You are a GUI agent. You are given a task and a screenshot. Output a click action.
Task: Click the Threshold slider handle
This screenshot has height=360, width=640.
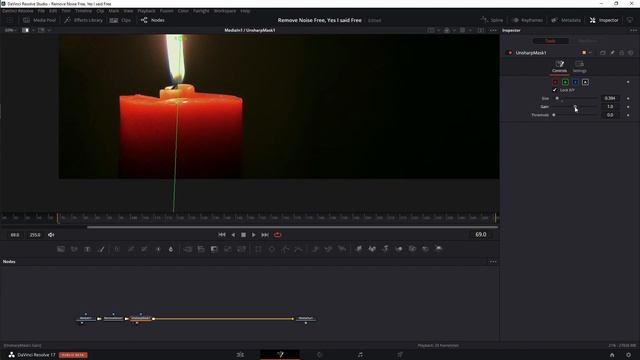[x=554, y=115]
